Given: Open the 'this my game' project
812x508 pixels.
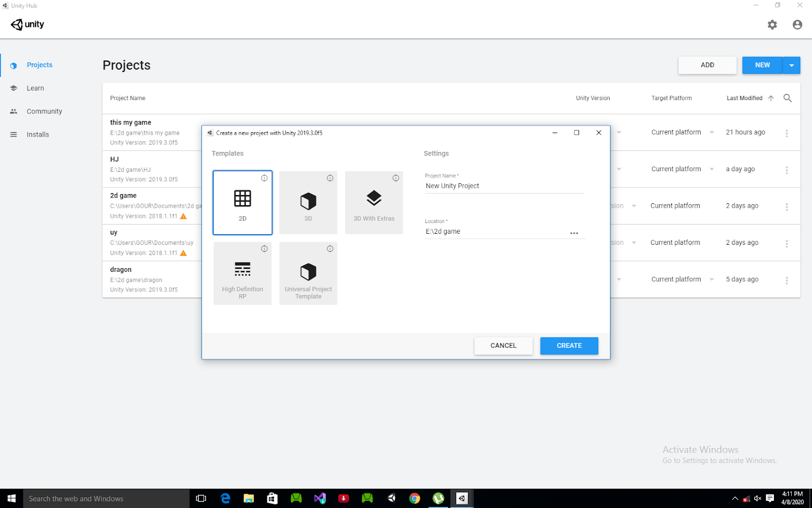Looking at the screenshot, I should [130, 122].
